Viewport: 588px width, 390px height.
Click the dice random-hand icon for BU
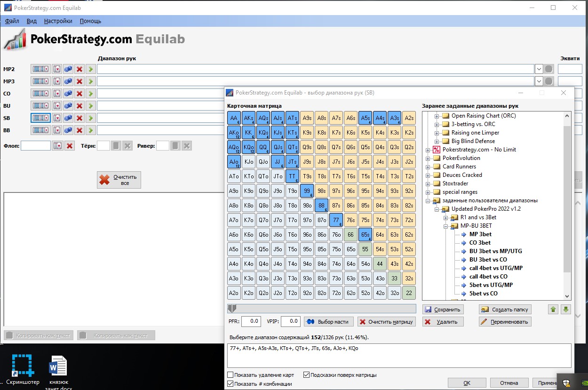(x=68, y=106)
